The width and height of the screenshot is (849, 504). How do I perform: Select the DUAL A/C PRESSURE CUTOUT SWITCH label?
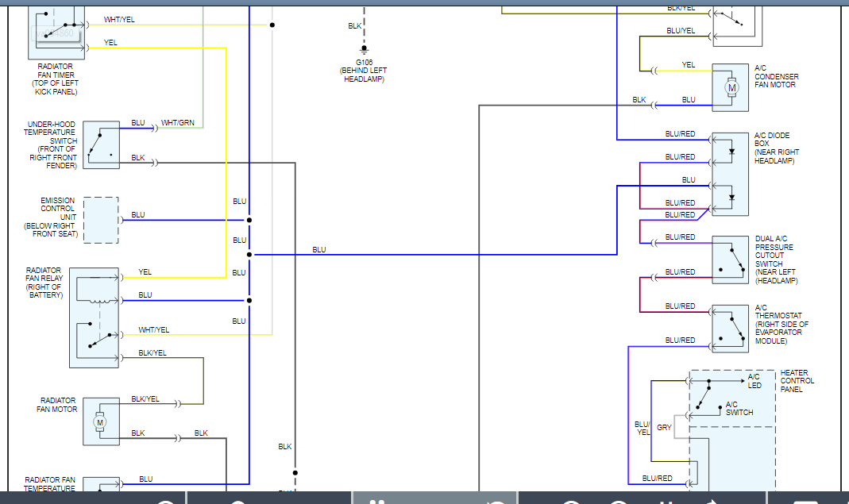pos(776,260)
